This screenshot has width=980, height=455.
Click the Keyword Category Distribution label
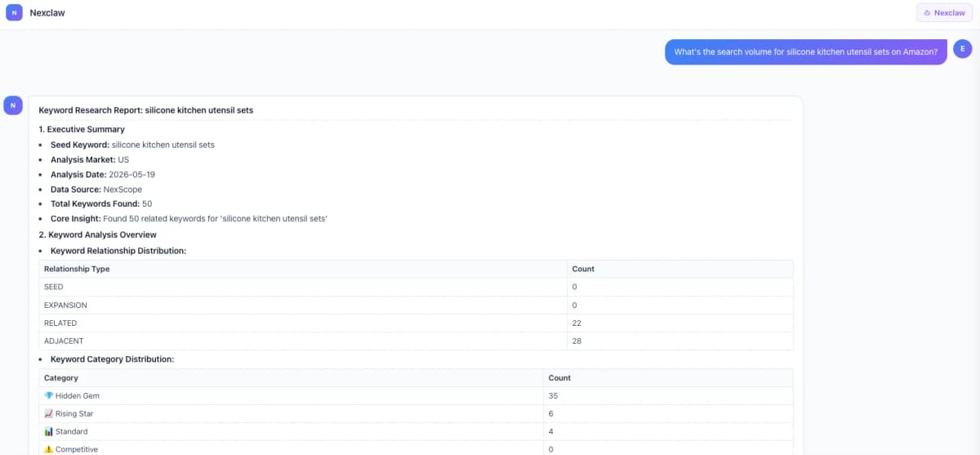click(112, 359)
